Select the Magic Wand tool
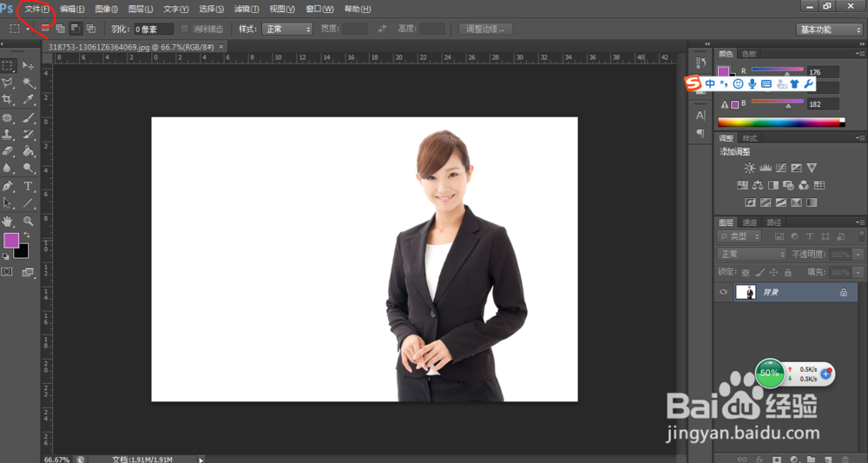This screenshot has height=463, width=868. point(28,83)
